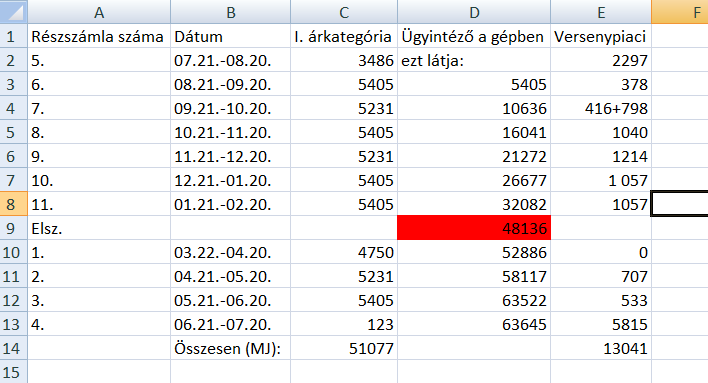The image size is (708, 383).
Task: Click the cell with value 63522
Action: (474, 299)
